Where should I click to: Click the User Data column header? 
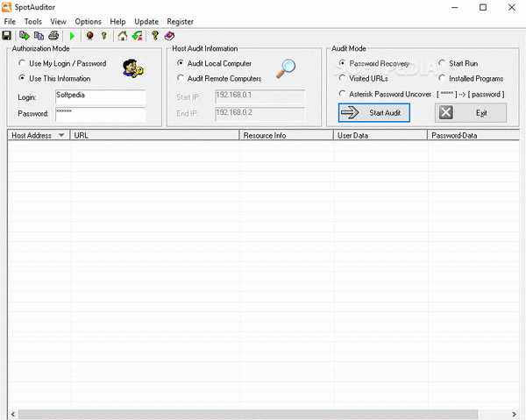[380, 135]
